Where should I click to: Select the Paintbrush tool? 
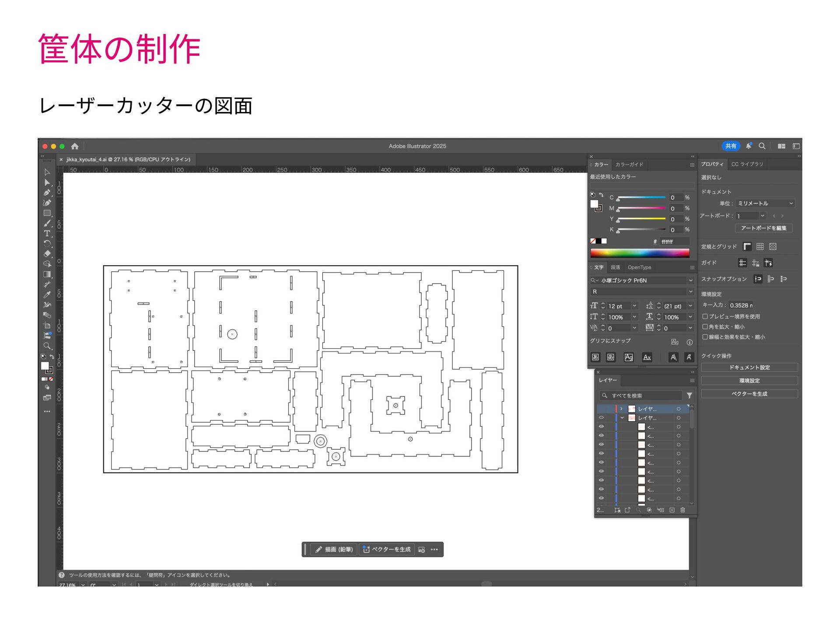coord(47,223)
